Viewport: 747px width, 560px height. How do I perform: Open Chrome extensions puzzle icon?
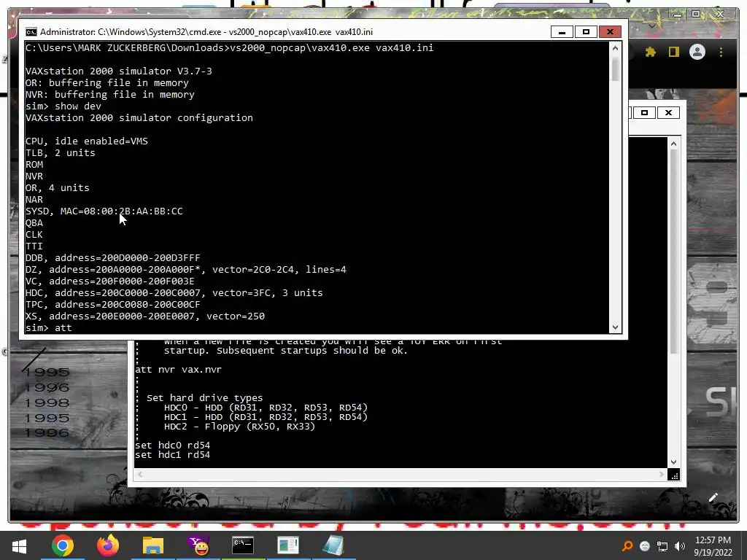click(650, 52)
